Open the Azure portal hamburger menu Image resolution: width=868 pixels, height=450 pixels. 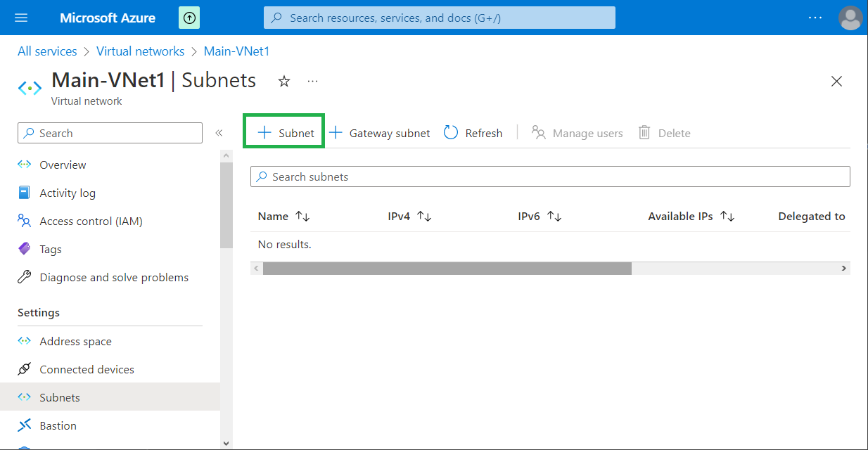coord(21,18)
